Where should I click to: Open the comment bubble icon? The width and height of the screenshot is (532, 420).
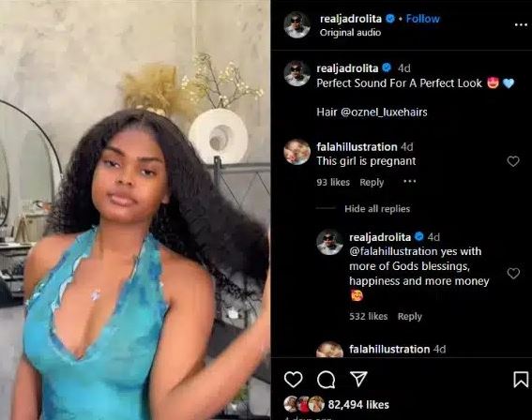point(327,380)
